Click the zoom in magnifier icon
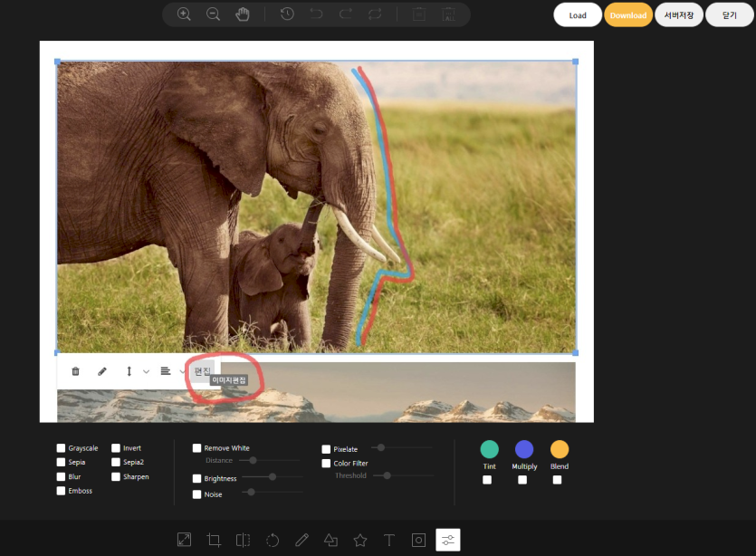Viewport: 756px width, 556px height. 184,14
